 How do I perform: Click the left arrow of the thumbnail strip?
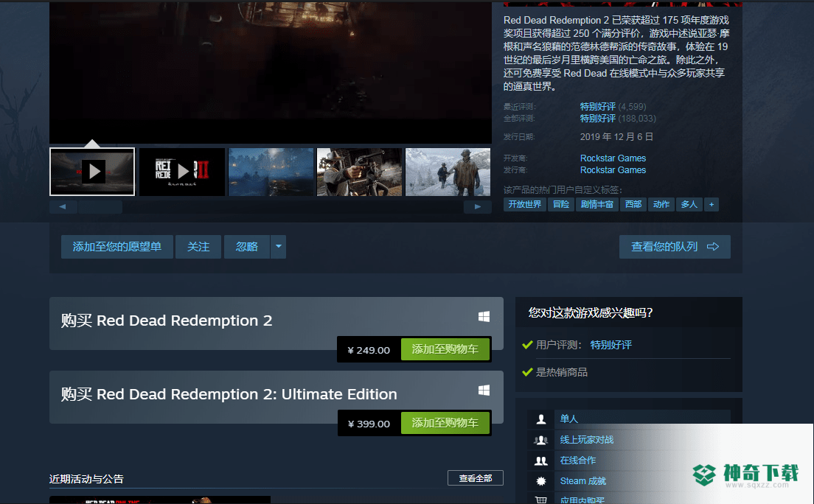pos(63,206)
